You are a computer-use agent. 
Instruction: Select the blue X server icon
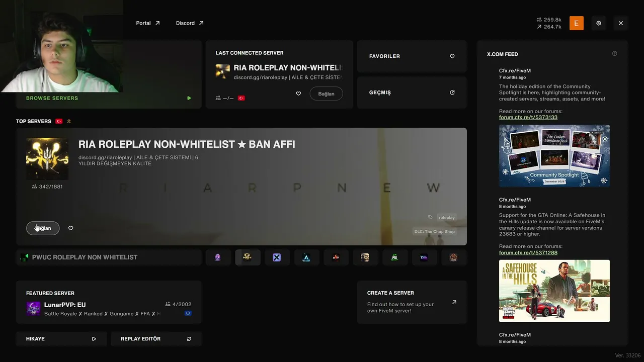click(277, 257)
